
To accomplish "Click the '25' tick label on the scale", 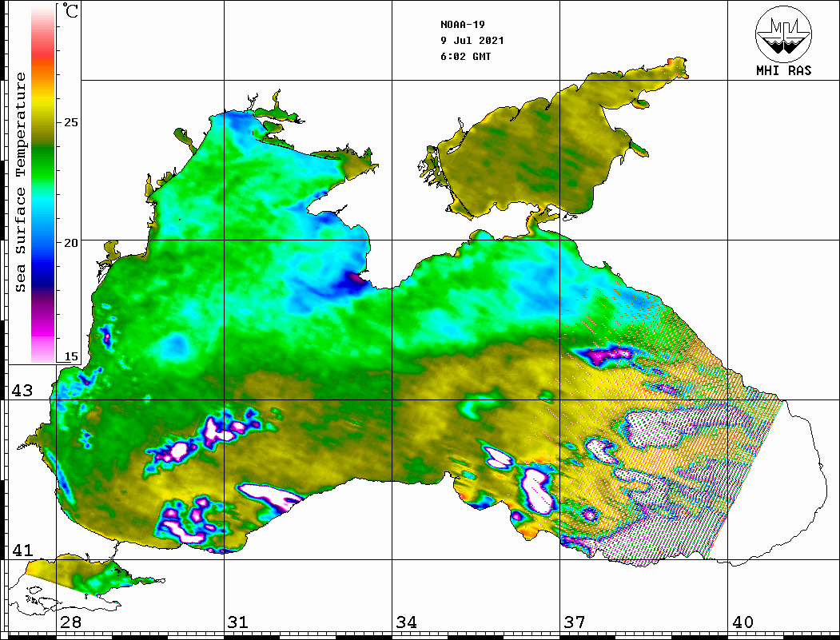I will tap(70, 122).
